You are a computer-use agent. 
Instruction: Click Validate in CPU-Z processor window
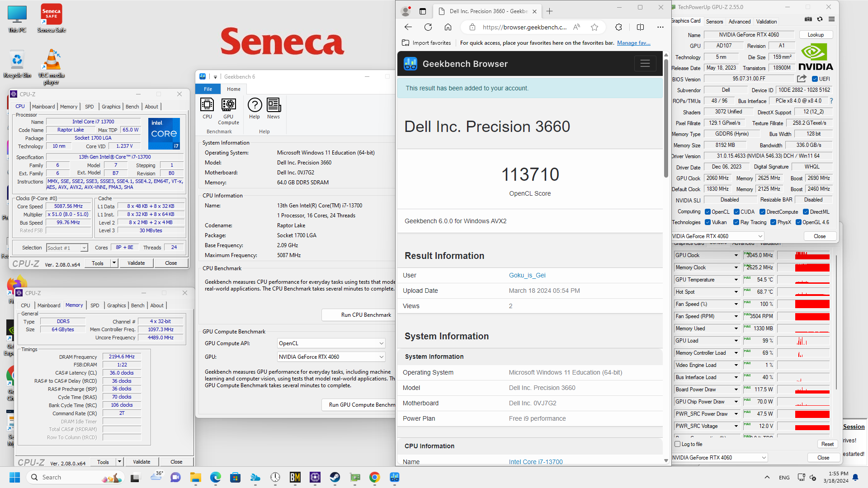(x=137, y=263)
